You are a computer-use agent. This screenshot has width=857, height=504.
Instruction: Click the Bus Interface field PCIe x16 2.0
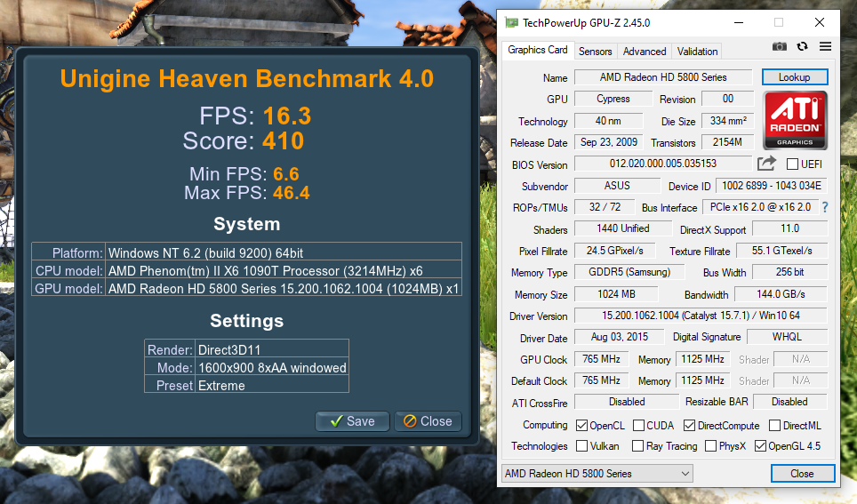click(760, 207)
